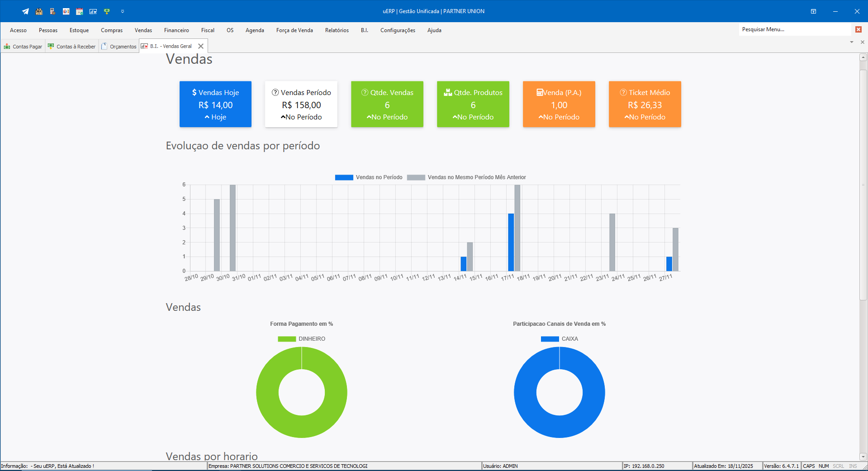Viewport: 868px width, 471px height.
Task: Toggle DINHEIRO legend in payment chart
Action: click(302, 339)
